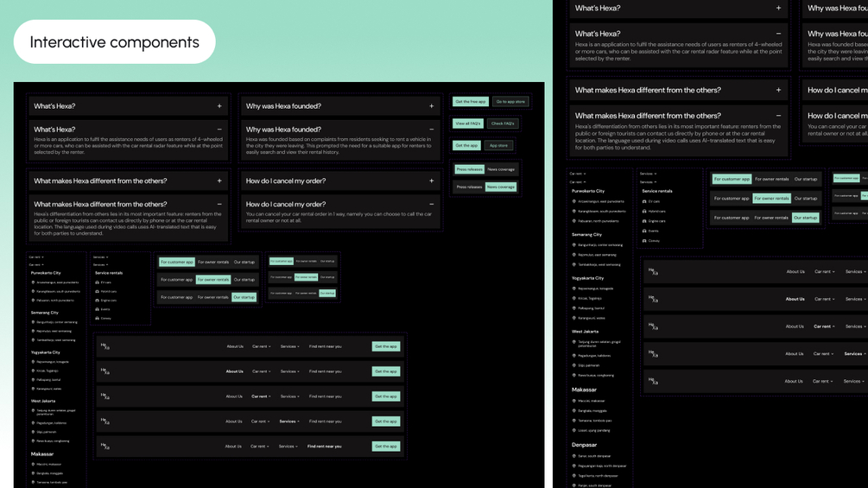Enlarged view: "Makassar" city heading
Screen dimensions: 868x488
[x=584, y=390]
